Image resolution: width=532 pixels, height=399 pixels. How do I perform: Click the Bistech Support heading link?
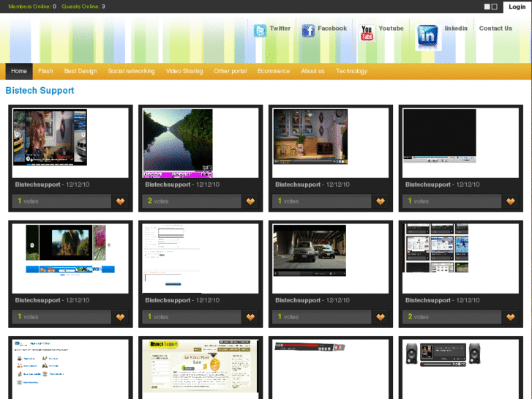[x=40, y=91]
